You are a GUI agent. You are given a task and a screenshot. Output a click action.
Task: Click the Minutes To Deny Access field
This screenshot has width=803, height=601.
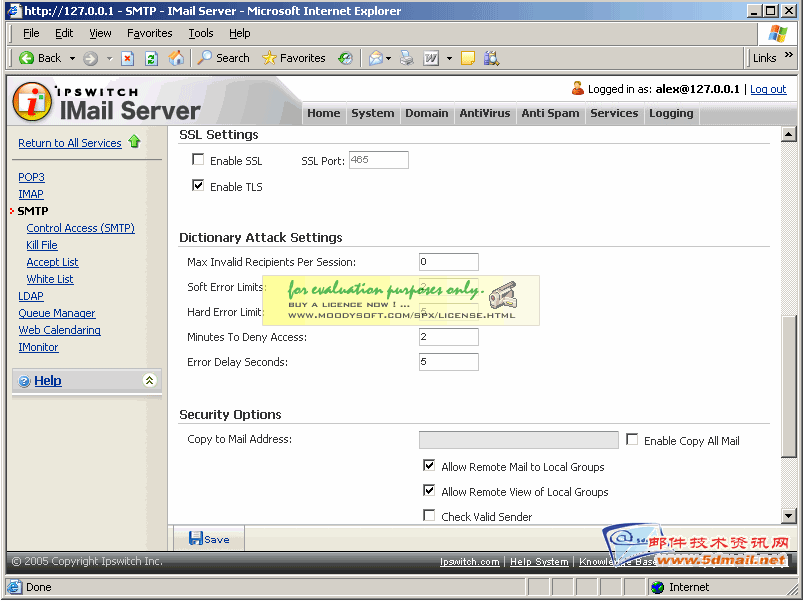tap(448, 337)
